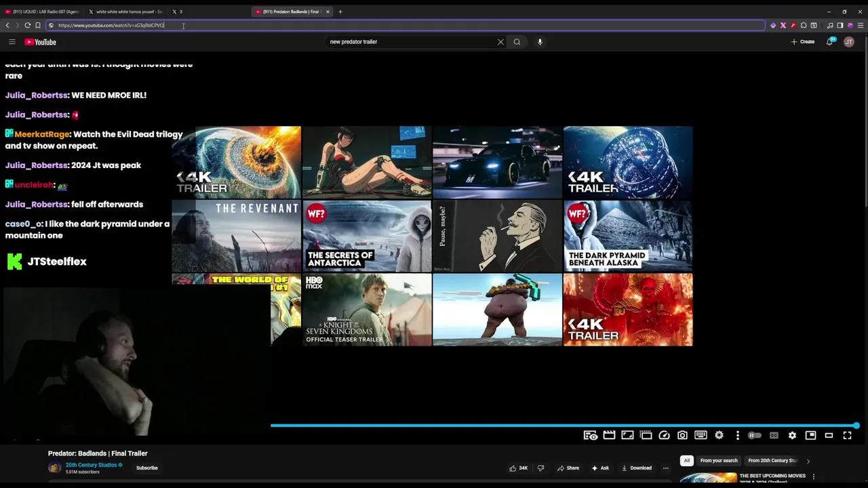Expand filter chips with right chevron
The image size is (868, 488).
coord(808,461)
